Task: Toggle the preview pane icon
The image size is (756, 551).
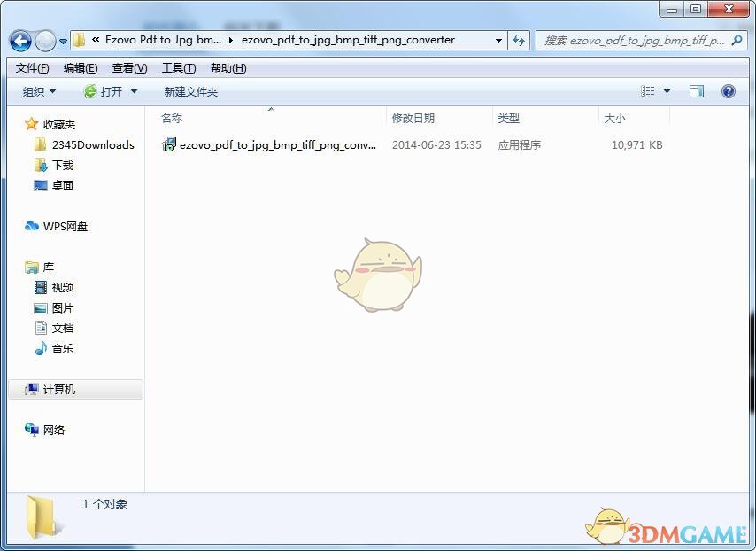Action: coord(696,91)
